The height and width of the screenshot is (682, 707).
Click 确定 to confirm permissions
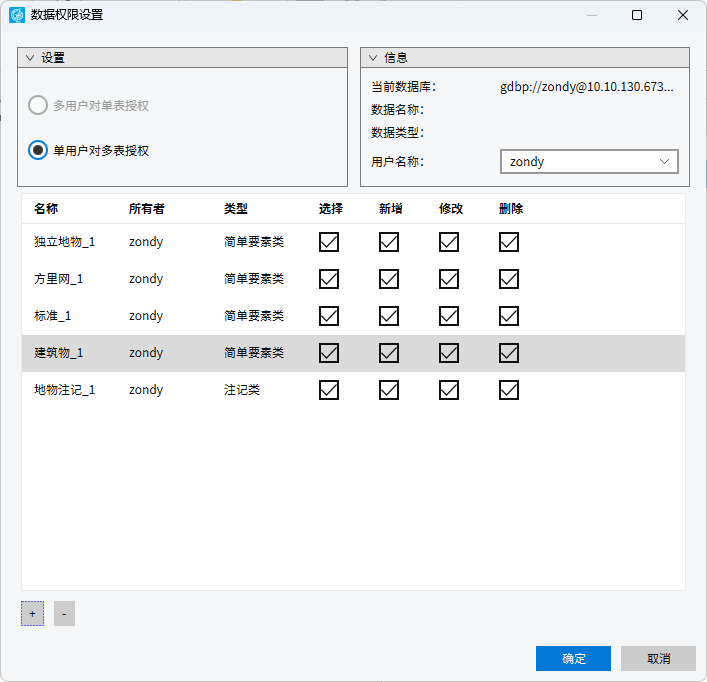pos(573,658)
